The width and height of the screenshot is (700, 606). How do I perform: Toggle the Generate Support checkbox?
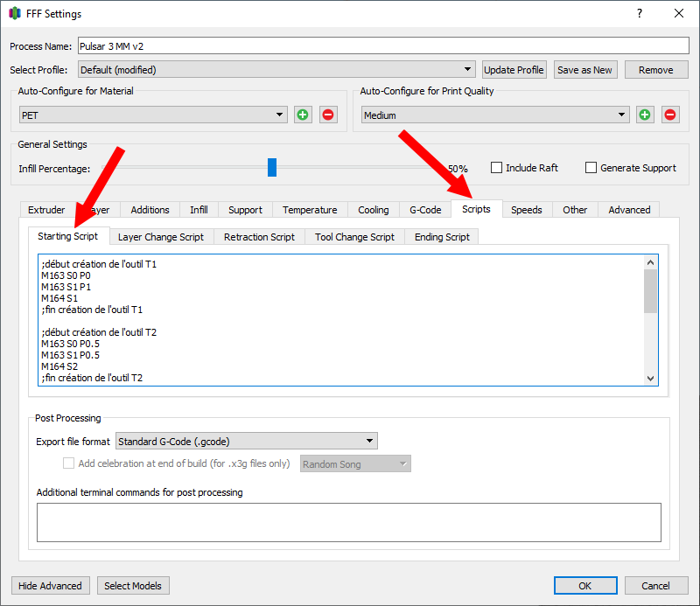[591, 168]
